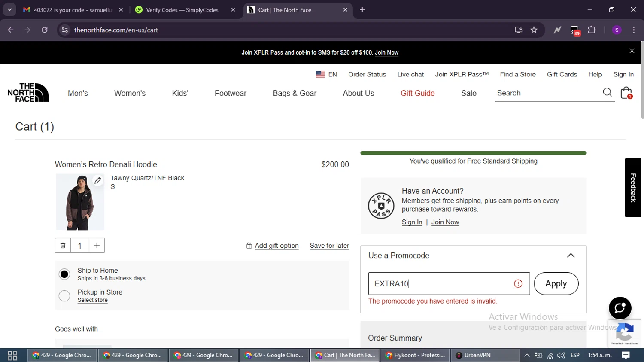Click the Order Status link

pos(367,74)
